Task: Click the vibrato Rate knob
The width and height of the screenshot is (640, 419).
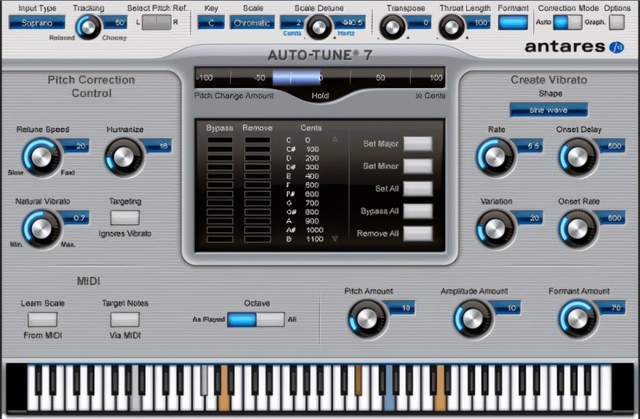Action: pyautogui.click(x=495, y=157)
